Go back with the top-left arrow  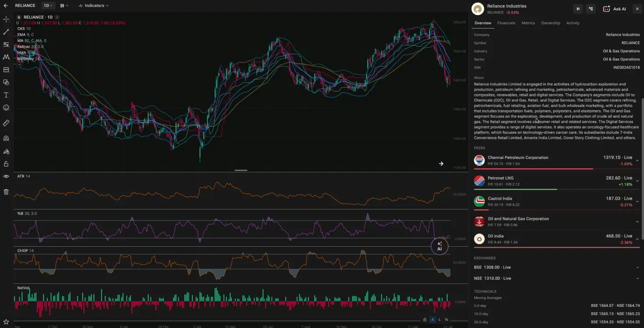click(6, 6)
